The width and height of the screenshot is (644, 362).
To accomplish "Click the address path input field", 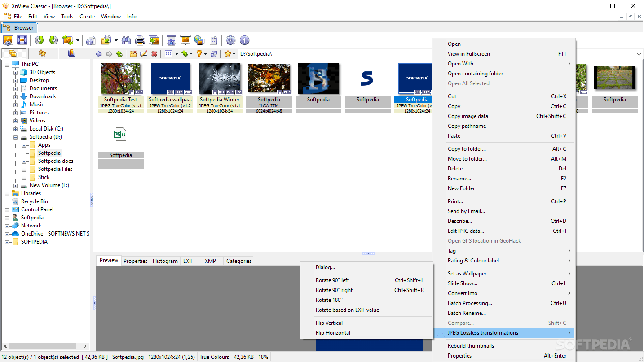I will (x=436, y=54).
